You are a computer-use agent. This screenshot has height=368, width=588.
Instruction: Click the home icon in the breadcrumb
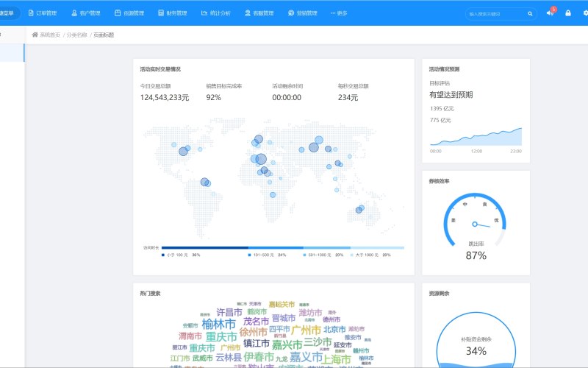pos(35,35)
